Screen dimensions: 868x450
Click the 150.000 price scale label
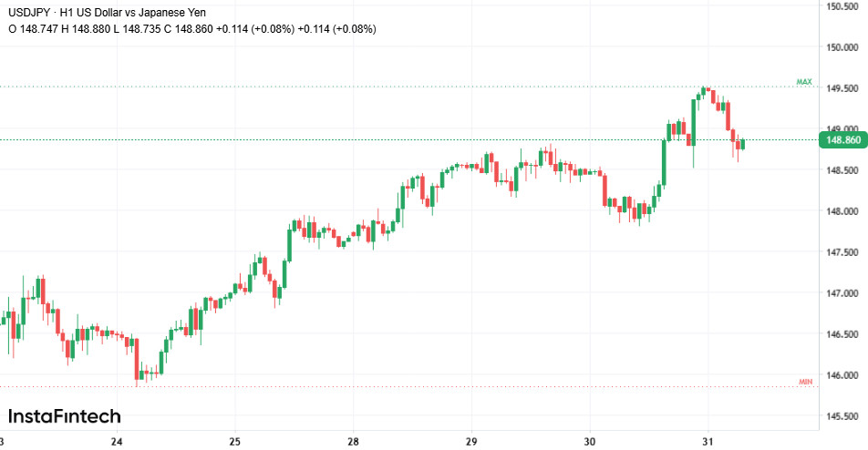click(842, 47)
